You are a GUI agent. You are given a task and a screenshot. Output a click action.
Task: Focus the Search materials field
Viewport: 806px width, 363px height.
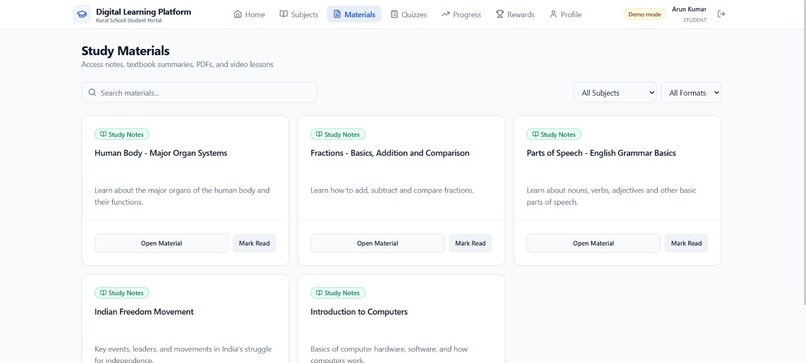(199, 93)
